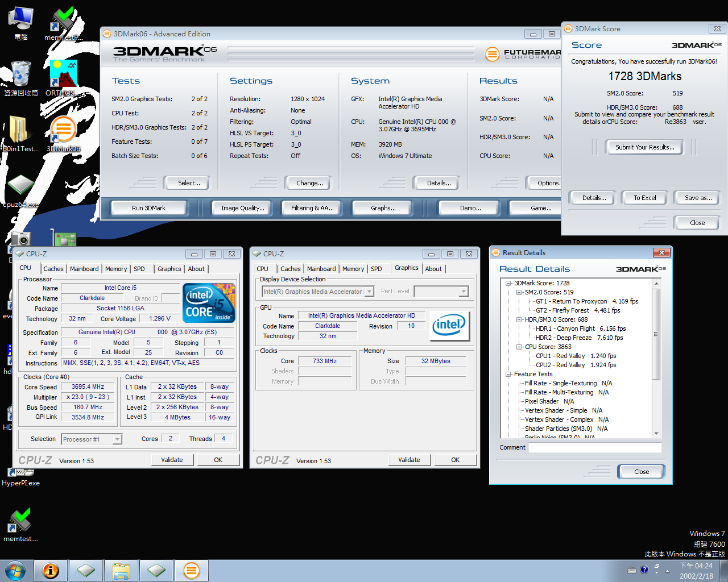Select HDR2 - Deep Freeze row
Image resolution: width=728 pixels, height=582 pixels.
pos(579,338)
